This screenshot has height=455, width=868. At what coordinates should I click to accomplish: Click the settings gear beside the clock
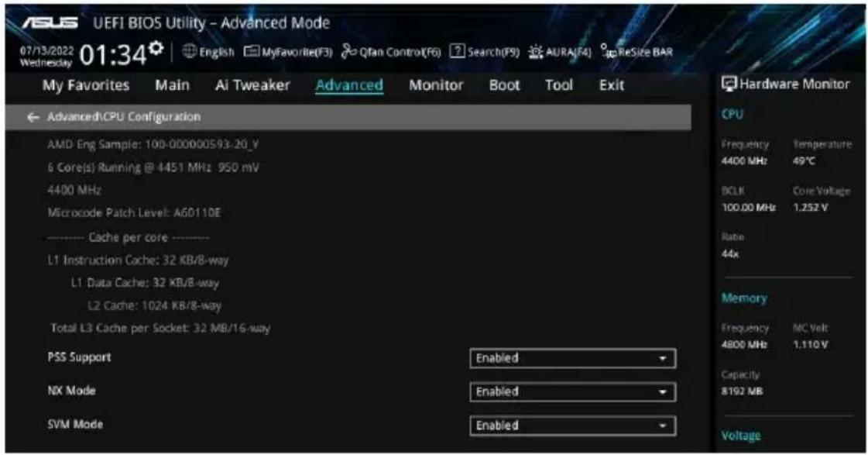pyautogui.click(x=156, y=48)
